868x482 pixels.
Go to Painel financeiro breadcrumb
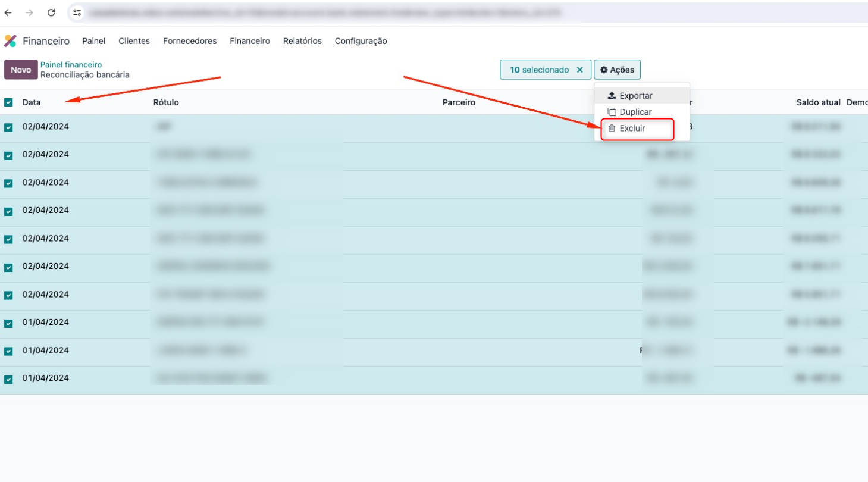click(71, 64)
